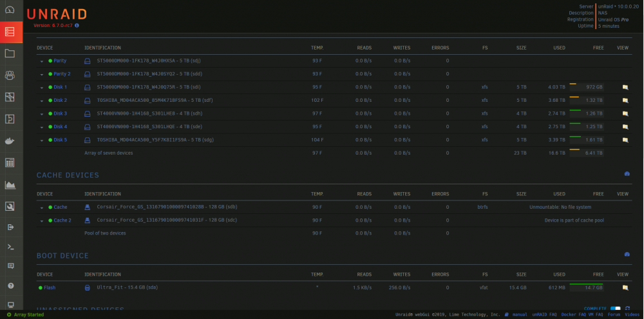
Task: Browse Disk 3 via its View icon
Action: click(625, 113)
